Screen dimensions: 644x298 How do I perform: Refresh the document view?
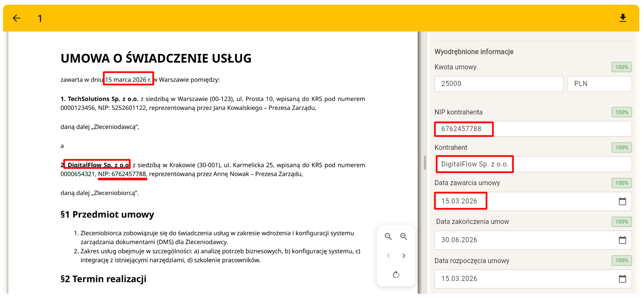[x=396, y=275]
